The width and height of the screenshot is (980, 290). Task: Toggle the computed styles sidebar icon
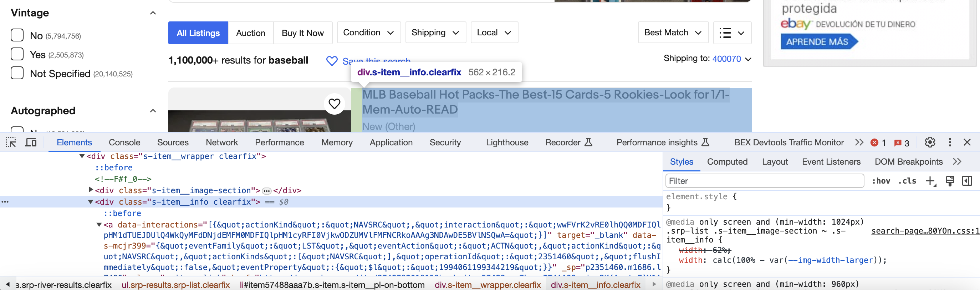(967, 181)
